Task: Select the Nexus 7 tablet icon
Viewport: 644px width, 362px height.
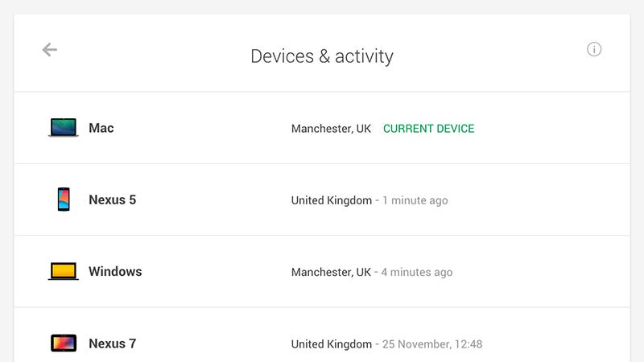Action: pyautogui.click(x=64, y=343)
